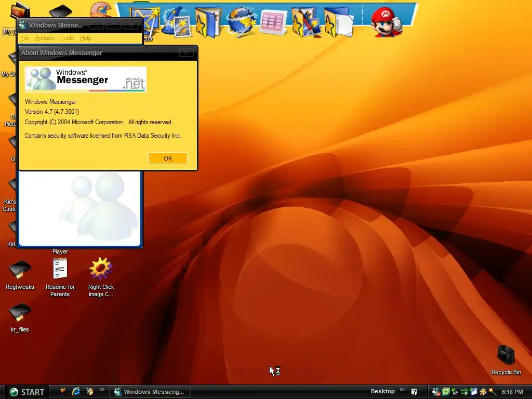Click the green circle system tray icon

[x=445, y=392]
